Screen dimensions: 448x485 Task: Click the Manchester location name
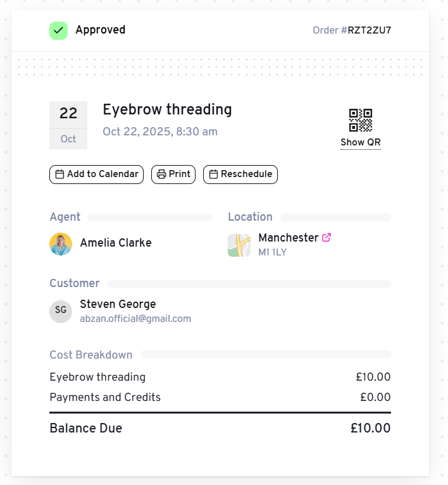point(288,238)
